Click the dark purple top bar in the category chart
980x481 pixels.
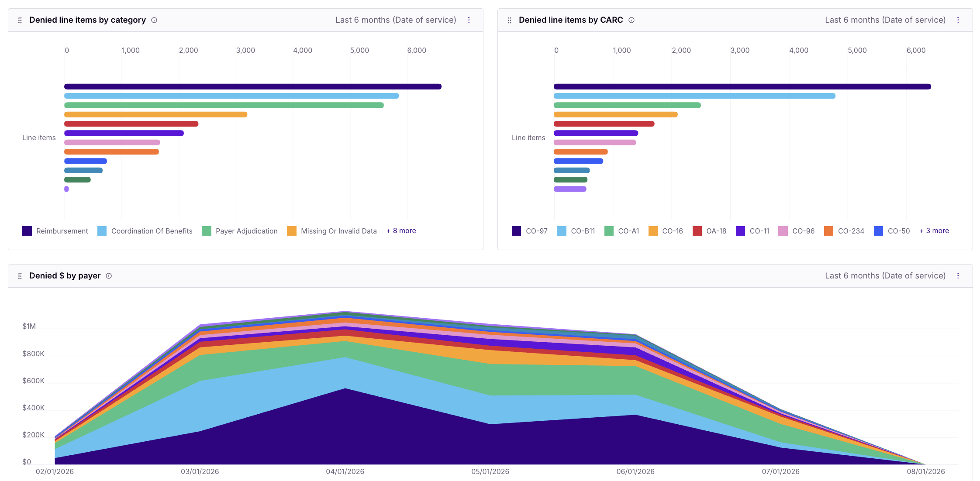(x=253, y=86)
